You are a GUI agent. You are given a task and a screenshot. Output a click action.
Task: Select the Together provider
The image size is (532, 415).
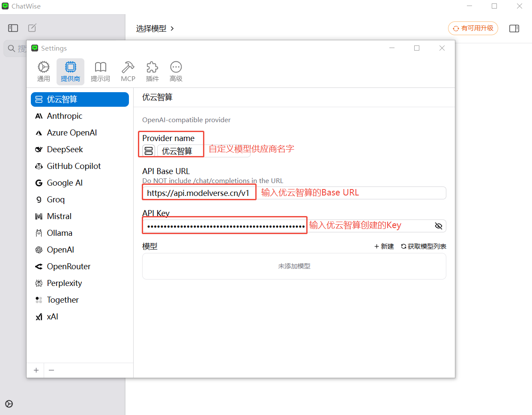click(x=80, y=300)
